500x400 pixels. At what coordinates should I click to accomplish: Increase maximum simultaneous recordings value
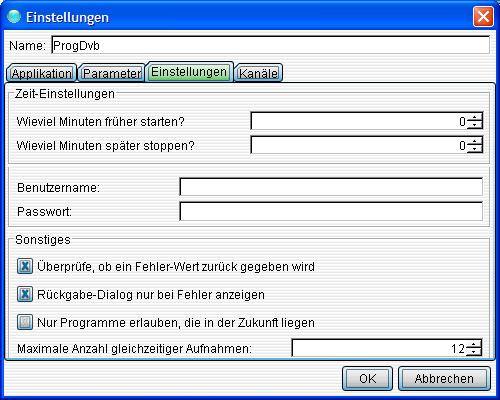(x=474, y=344)
